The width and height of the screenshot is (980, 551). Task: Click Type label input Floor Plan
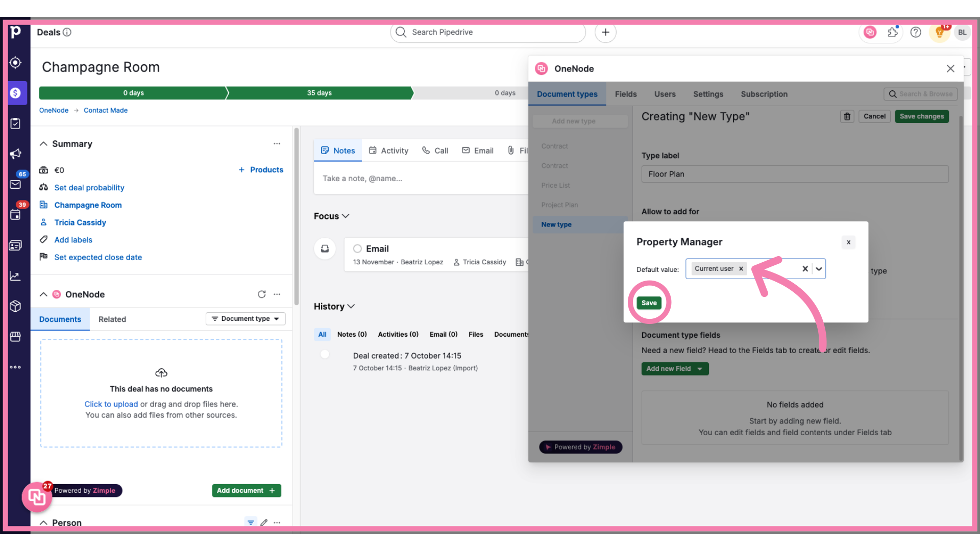click(x=795, y=174)
